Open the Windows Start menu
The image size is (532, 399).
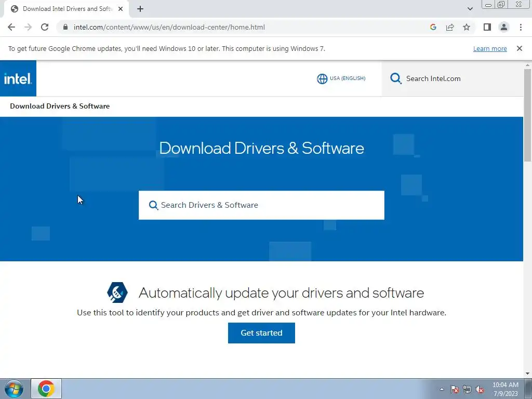click(14, 389)
